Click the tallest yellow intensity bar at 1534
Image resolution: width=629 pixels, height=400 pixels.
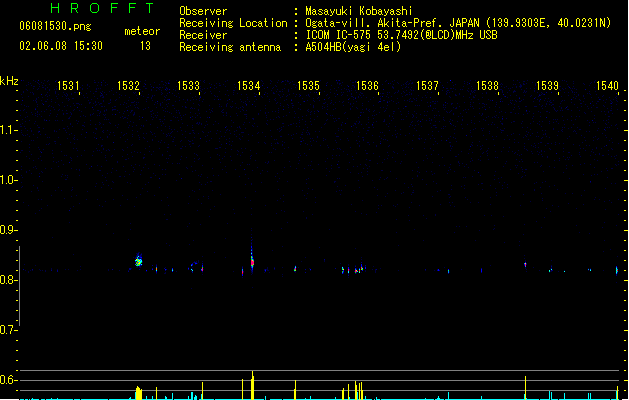[252, 385]
